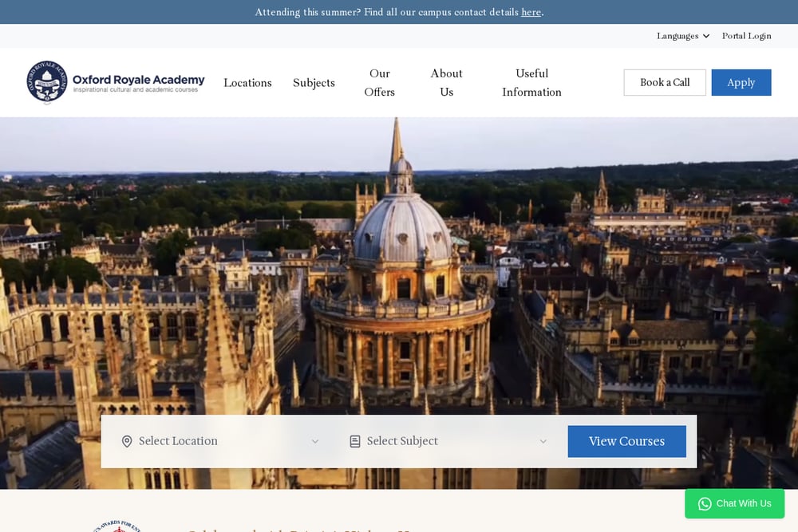The height and width of the screenshot is (532, 798).
Task: Open the Our Offers menu
Action: [380, 82]
